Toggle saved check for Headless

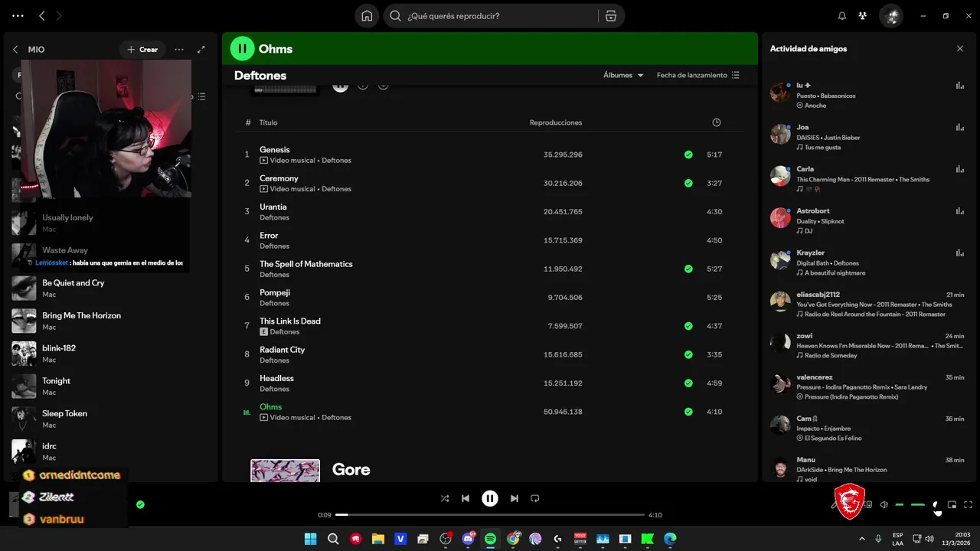click(x=688, y=383)
